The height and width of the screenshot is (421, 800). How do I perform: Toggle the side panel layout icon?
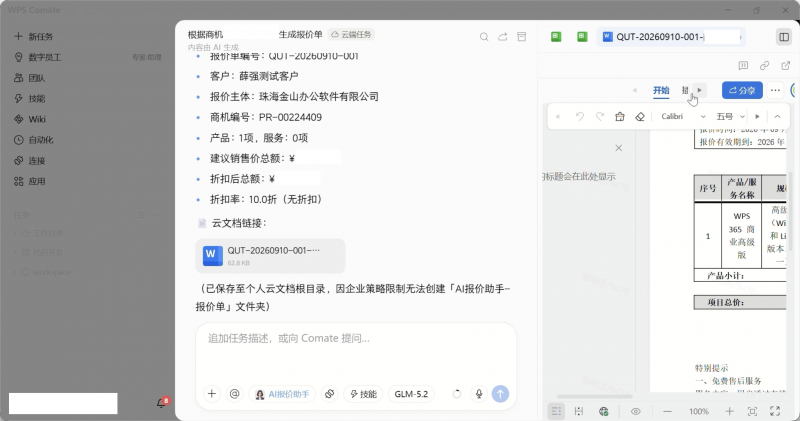(784, 37)
